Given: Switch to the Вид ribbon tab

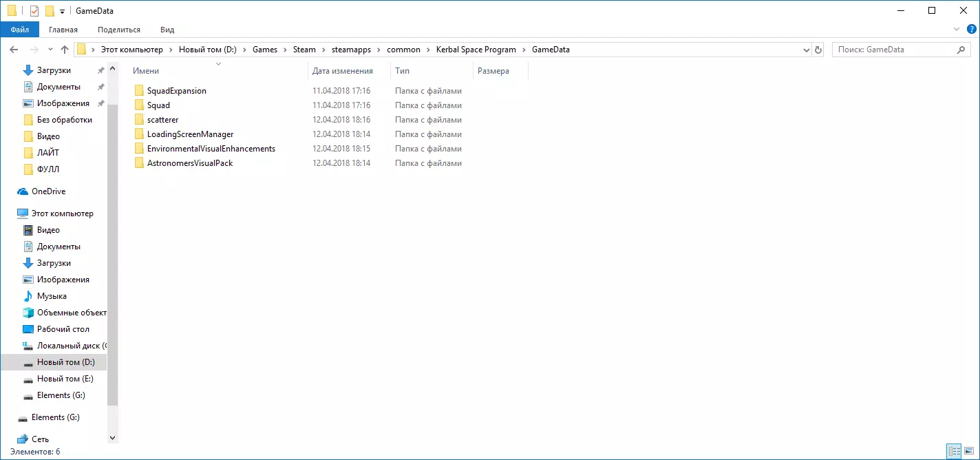Looking at the screenshot, I should point(167,30).
